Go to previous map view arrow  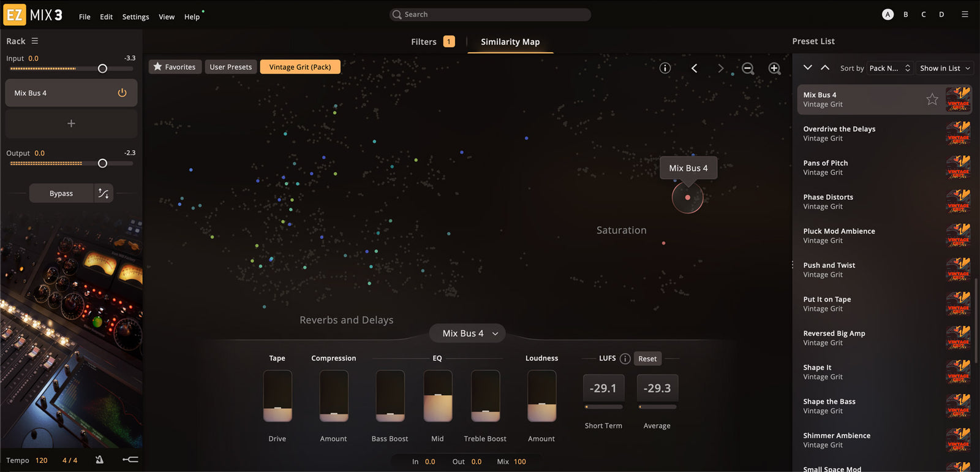coord(694,68)
